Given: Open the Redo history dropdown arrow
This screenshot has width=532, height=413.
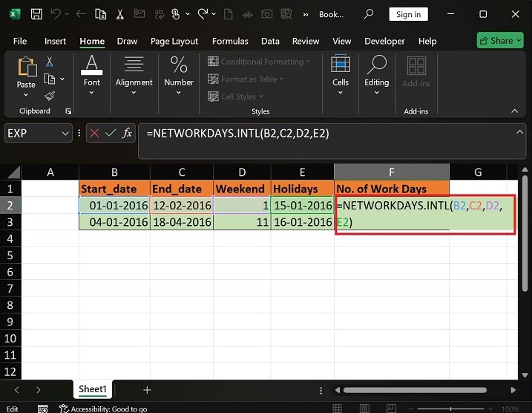Looking at the screenshot, I should [x=214, y=14].
